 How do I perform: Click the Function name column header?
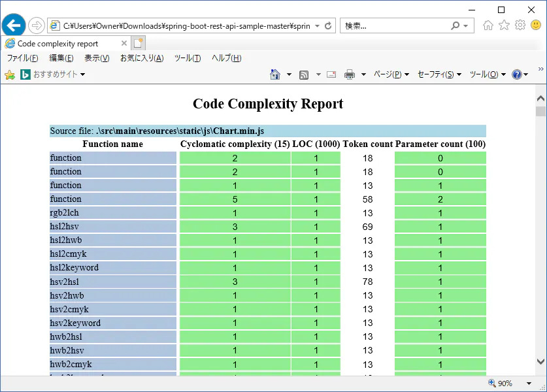(112, 144)
